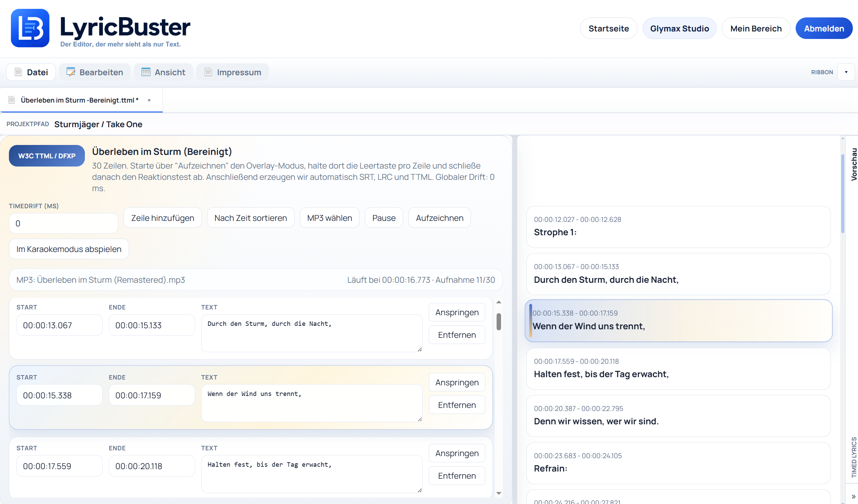Click Im Karaokemodus abspielen

[69, 249]
